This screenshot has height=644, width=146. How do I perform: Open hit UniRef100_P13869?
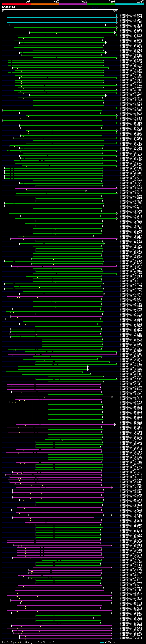coord(131,85)
